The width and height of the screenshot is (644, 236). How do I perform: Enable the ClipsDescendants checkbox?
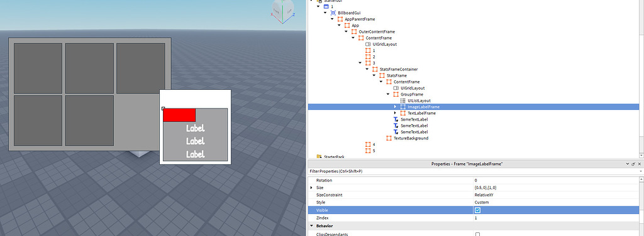[x=477, y=234]
